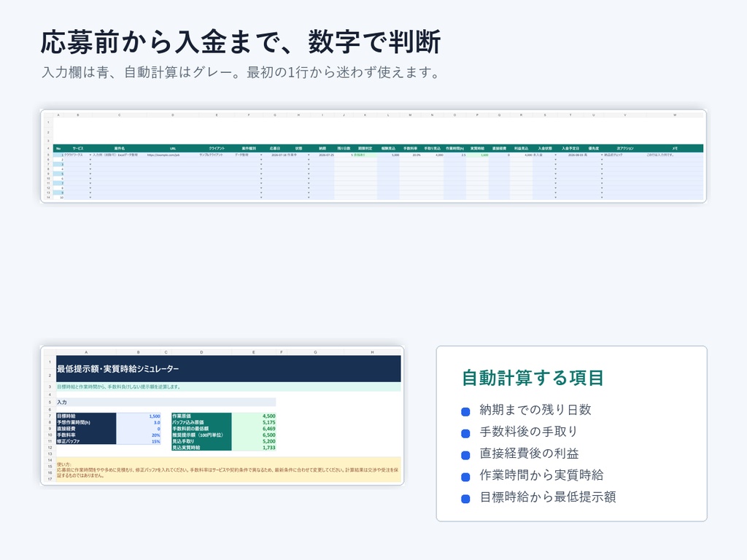The height and width of the screenshot is (560, 747).
Task: Click the 目標時給 label in simulator
Action: tap(86, 416)
